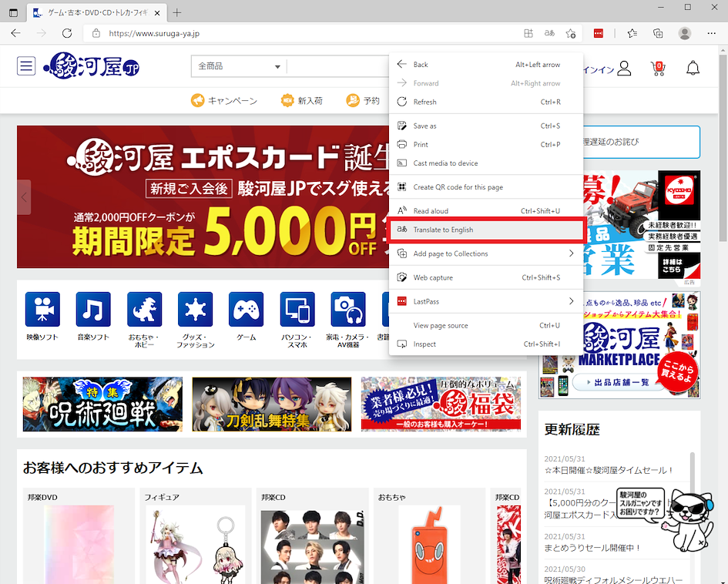Screen dimensions: 728x584
Task: Click the browser back arrow
Action: pos(15,33)
